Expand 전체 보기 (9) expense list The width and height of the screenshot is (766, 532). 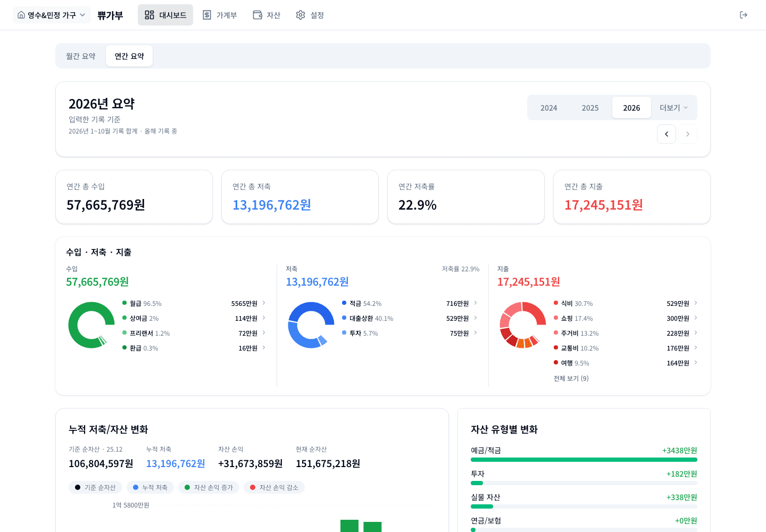click(571, 379)
